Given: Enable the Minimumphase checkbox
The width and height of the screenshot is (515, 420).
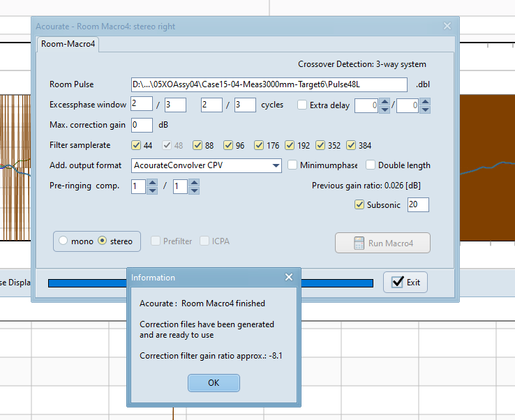Looking at the screenshot, I should point(292,165).
